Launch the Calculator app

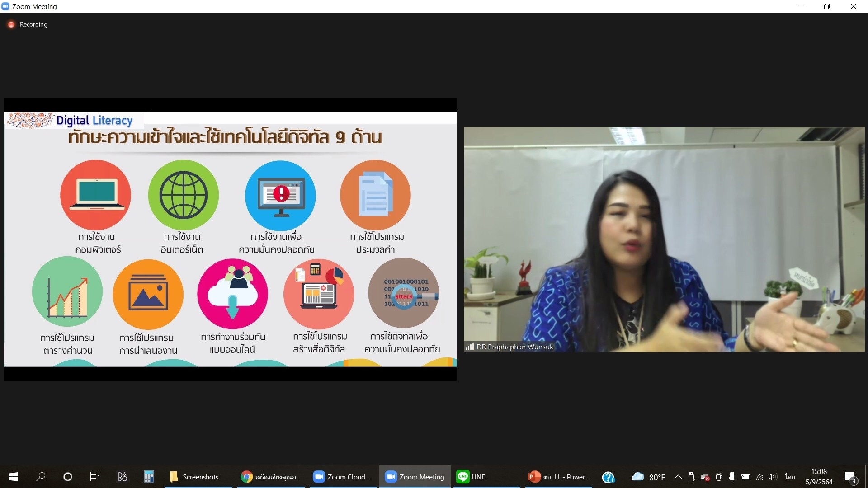tap(149, 477)
